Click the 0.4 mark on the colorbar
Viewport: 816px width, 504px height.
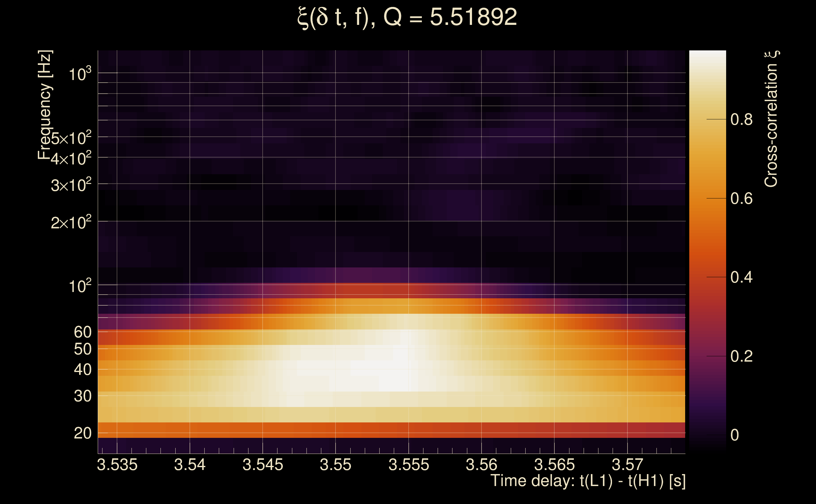[x=741, y=277]
